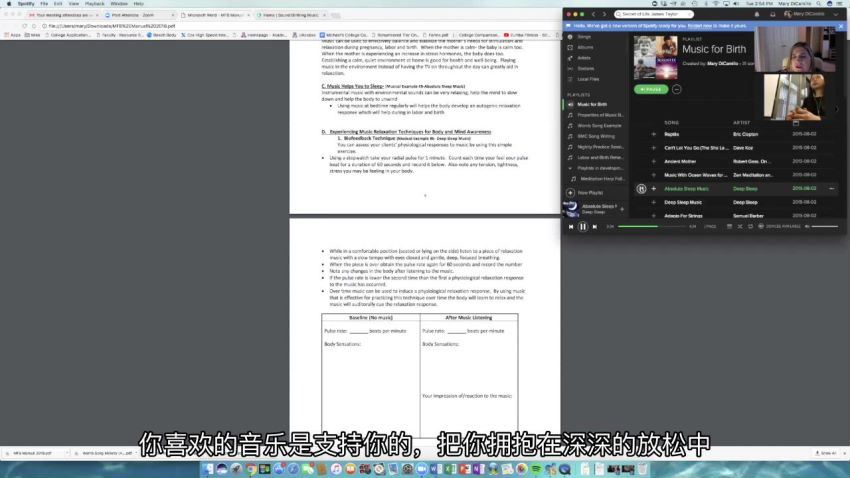Open Albums in Spotify sidebar
Screen dimensions: 850x478
pyautogui.click(x=585, y=48)
